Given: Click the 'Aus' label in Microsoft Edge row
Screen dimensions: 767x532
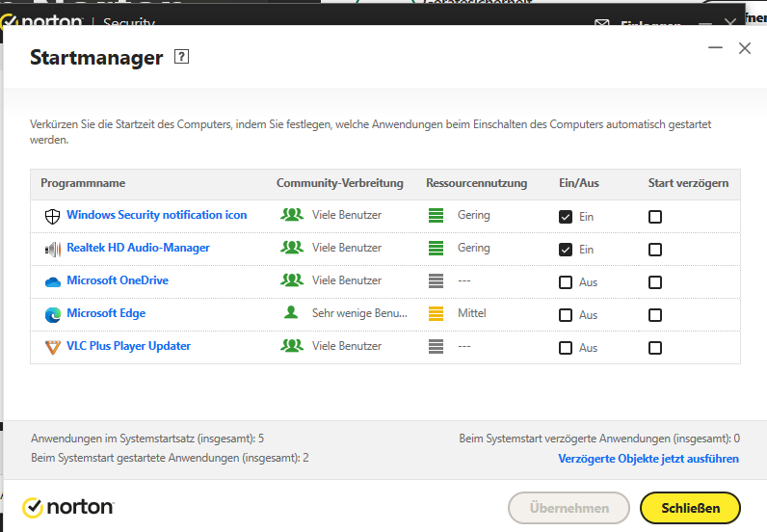Looking at the screenshot, I should tap(589, 315).
